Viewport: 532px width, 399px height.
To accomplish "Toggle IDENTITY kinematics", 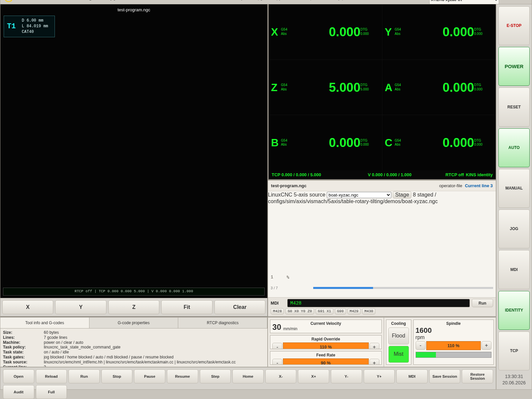I will click(514, 310).
